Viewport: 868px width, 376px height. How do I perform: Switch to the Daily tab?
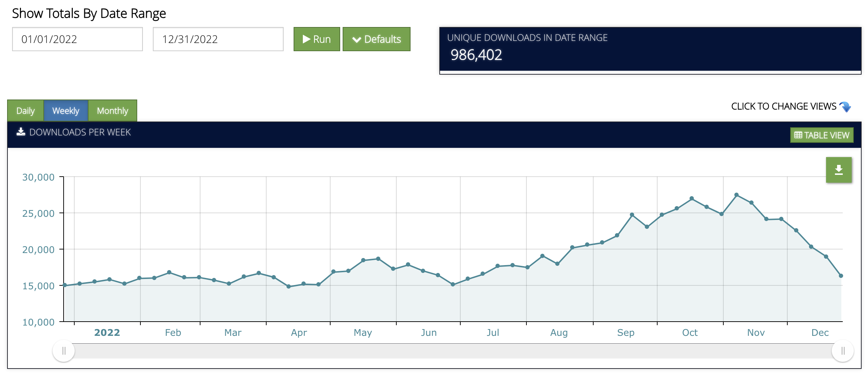(26, 111)
